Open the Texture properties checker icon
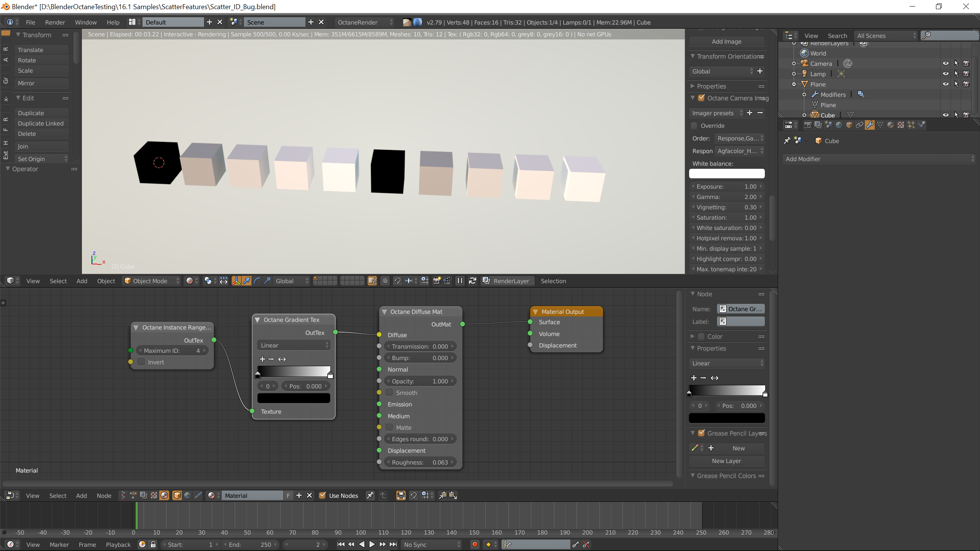The image size is (980, 551). point(901,125)
